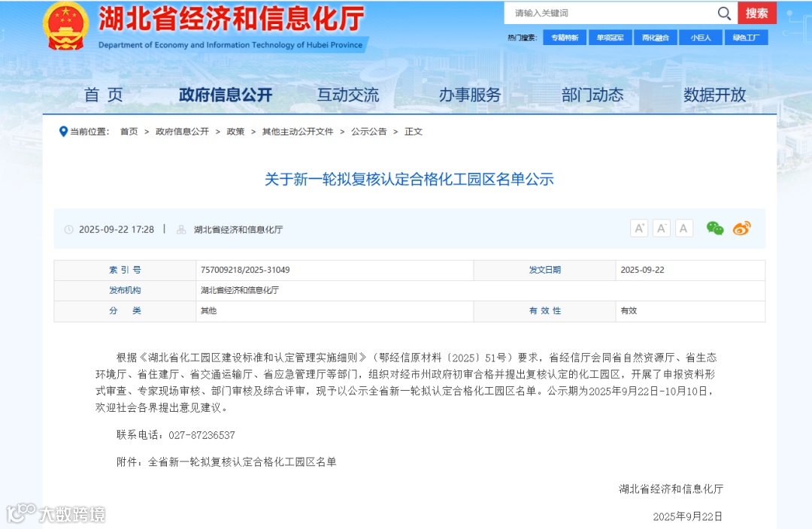
Task: Go to 首页 via breadcrumb
Action: (129, 131)
